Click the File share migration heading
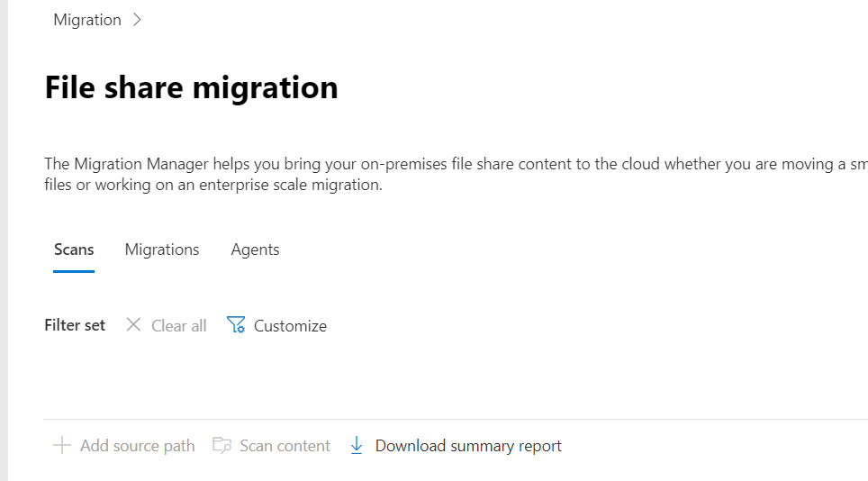 (x=191, y=87)
